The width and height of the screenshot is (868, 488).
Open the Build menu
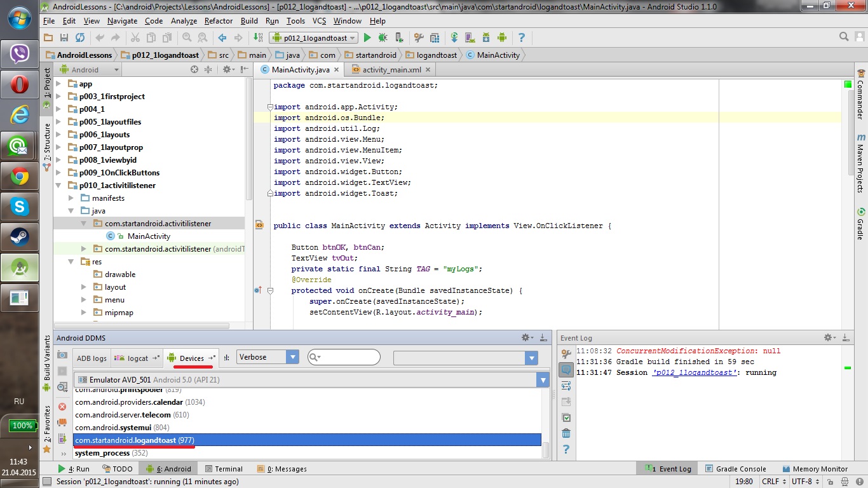pos(249,21)
